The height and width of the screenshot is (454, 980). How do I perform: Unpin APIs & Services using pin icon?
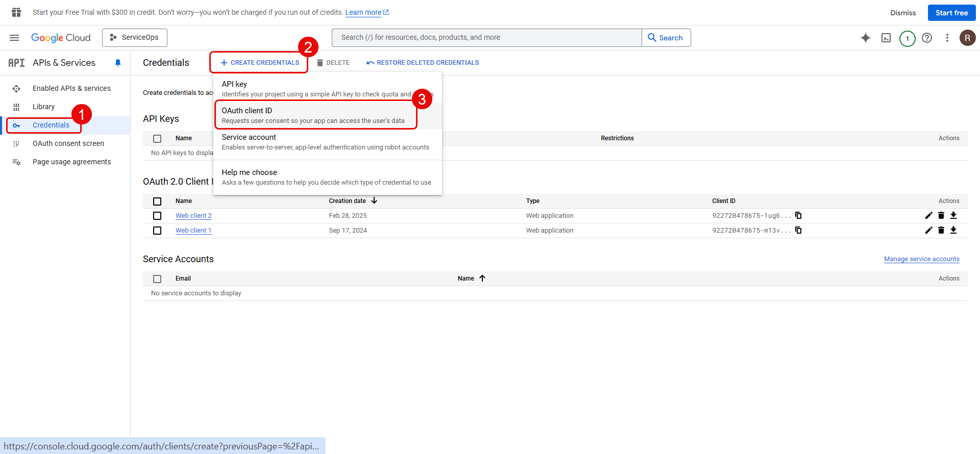tap(118, 63)
